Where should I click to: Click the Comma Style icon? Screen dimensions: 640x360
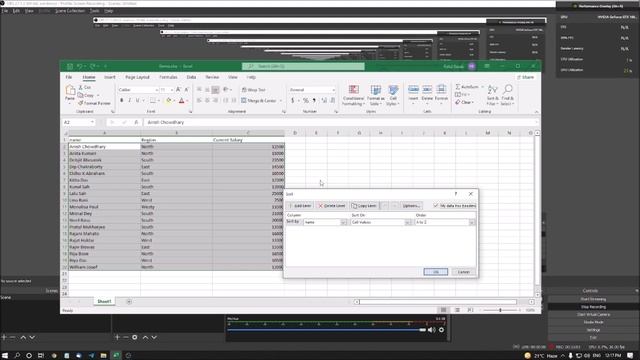(314, 100)
